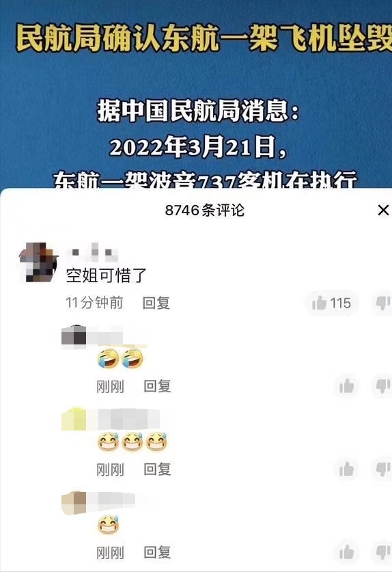Tap the video area showing 民航局确认东航 headline
The height and width of the screenshot is (572, 392).
(x=196, y=94)
